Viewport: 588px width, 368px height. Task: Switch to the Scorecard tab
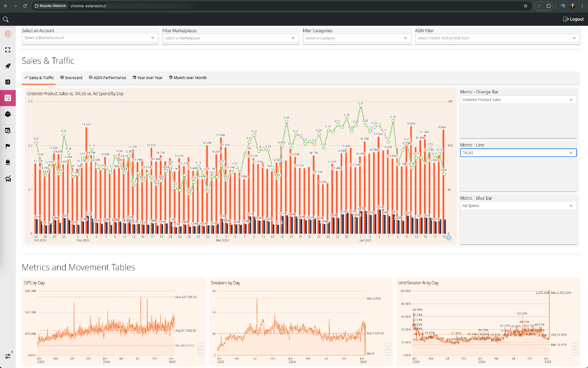pyautogui.click(x=71, y=78)
